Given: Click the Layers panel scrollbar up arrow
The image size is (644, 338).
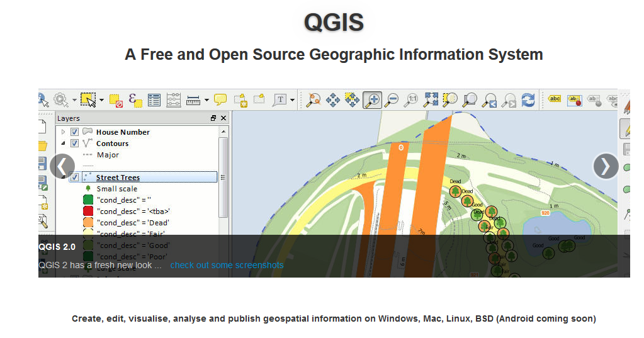Looking at the screenshot, I should pos(223,132).
